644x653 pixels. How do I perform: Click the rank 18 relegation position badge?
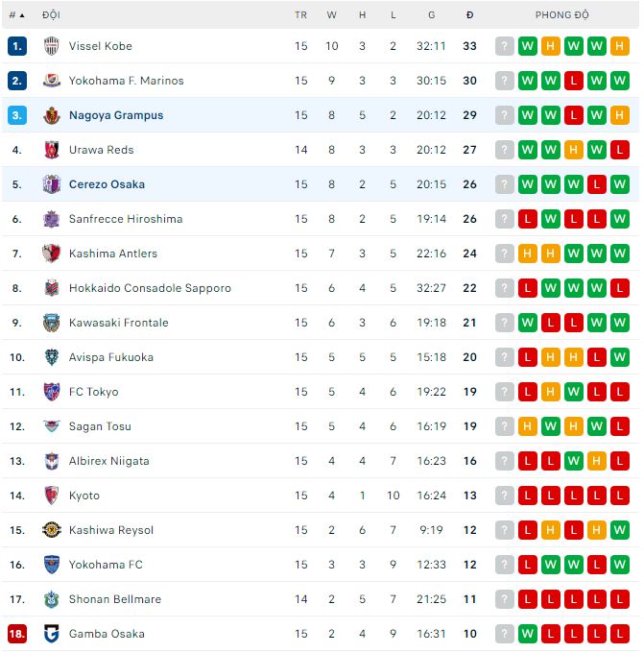(x=17, y=634)
